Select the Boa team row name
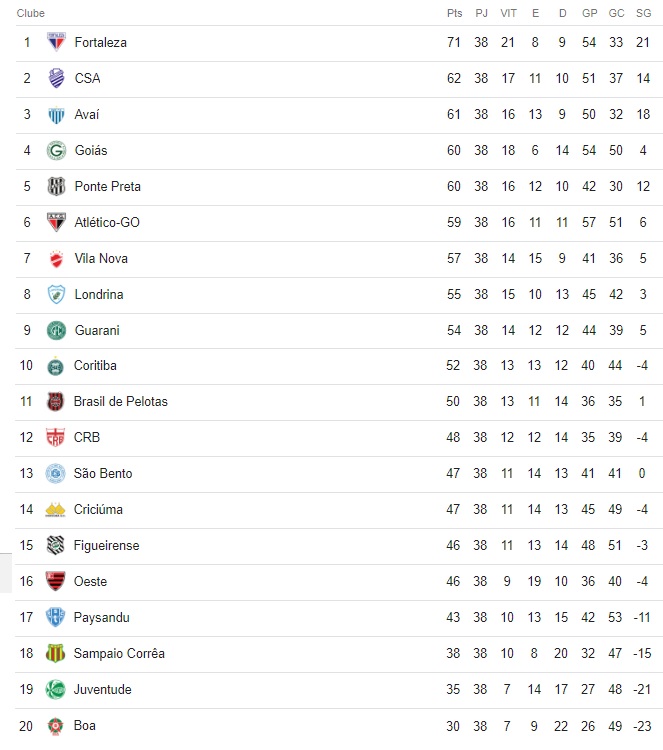This screenshot has width=663, height=750. click(x=85, y=726)
